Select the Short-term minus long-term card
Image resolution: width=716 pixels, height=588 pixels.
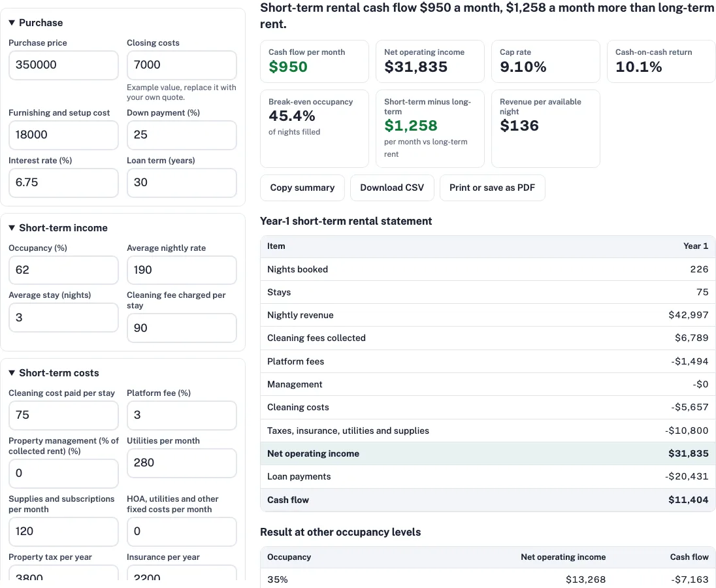(x=430, y=129)
